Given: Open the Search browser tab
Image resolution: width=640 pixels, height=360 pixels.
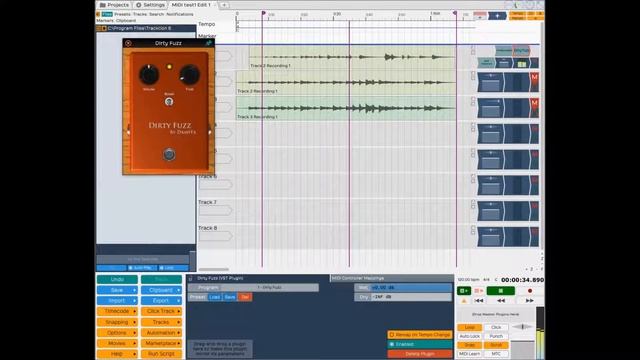Looking at the screenshot, I should (x=156, y=14).
